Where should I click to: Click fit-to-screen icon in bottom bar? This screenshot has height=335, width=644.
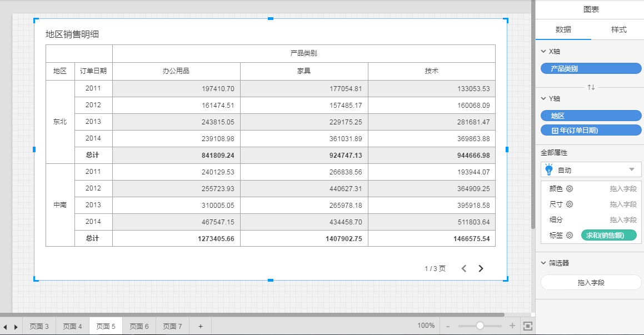[x=527, y=326]
